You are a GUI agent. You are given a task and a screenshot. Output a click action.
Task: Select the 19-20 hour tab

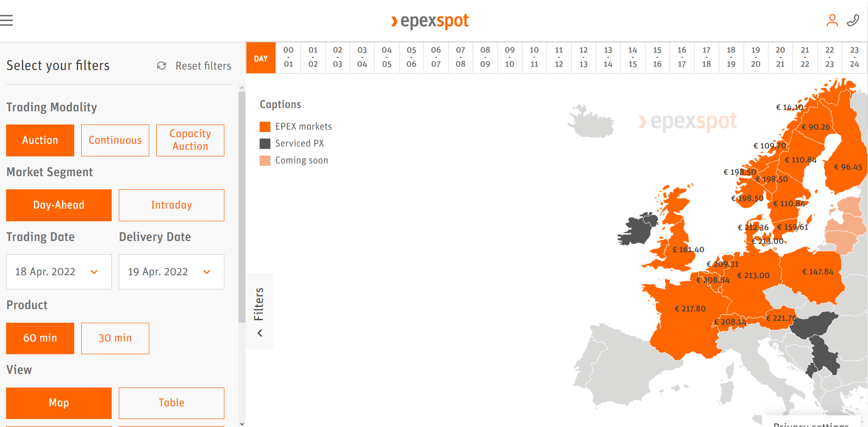click(756, 57)
